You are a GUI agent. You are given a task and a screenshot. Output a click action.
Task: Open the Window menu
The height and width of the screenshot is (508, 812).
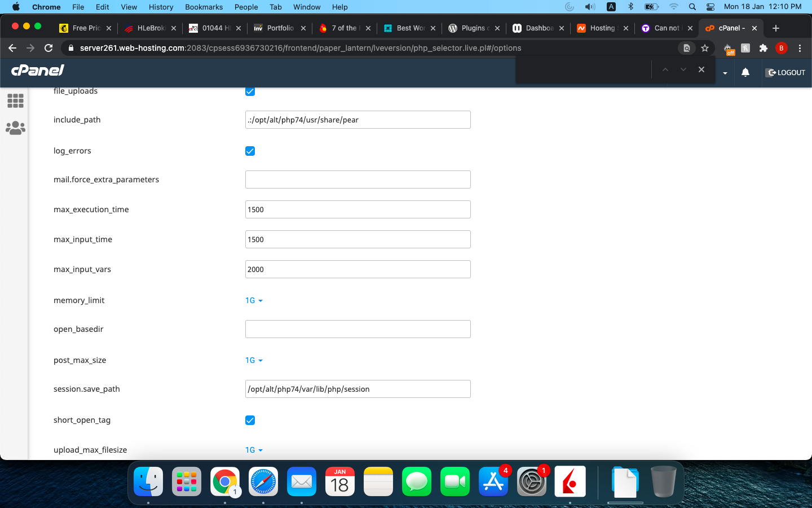tap(307, 7)
